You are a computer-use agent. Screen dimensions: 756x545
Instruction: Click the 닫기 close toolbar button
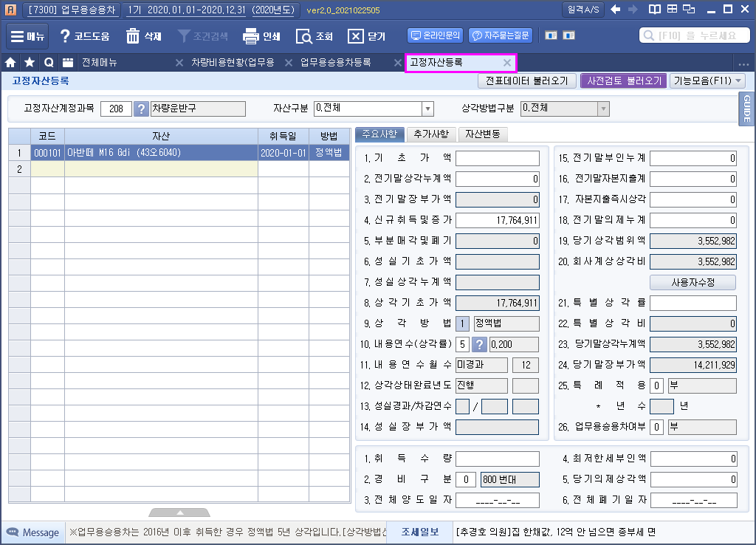tap(367, 36)
